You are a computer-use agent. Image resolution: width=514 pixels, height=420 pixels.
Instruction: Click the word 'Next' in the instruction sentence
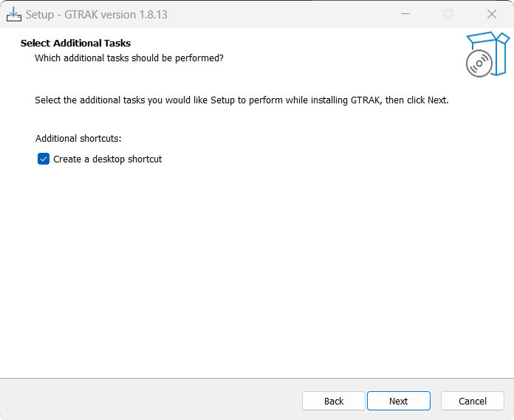click(437, 100)
